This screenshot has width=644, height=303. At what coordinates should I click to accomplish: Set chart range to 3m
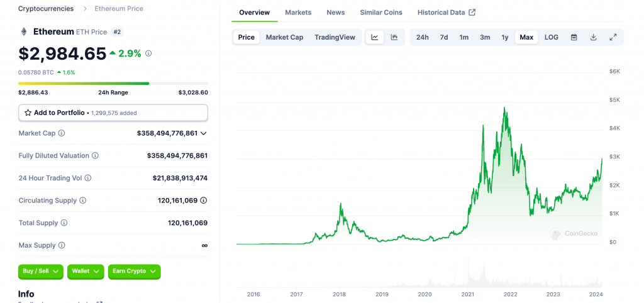click(485, 37)
